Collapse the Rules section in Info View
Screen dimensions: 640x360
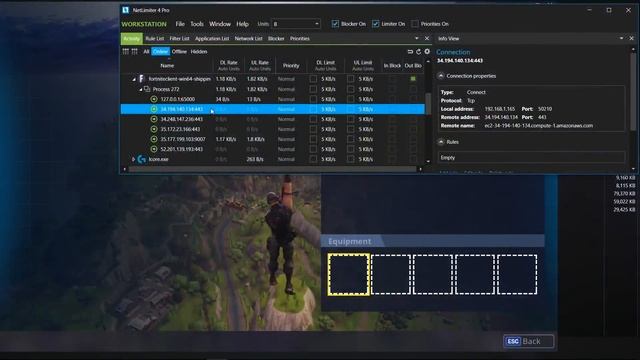coord(441,142)
